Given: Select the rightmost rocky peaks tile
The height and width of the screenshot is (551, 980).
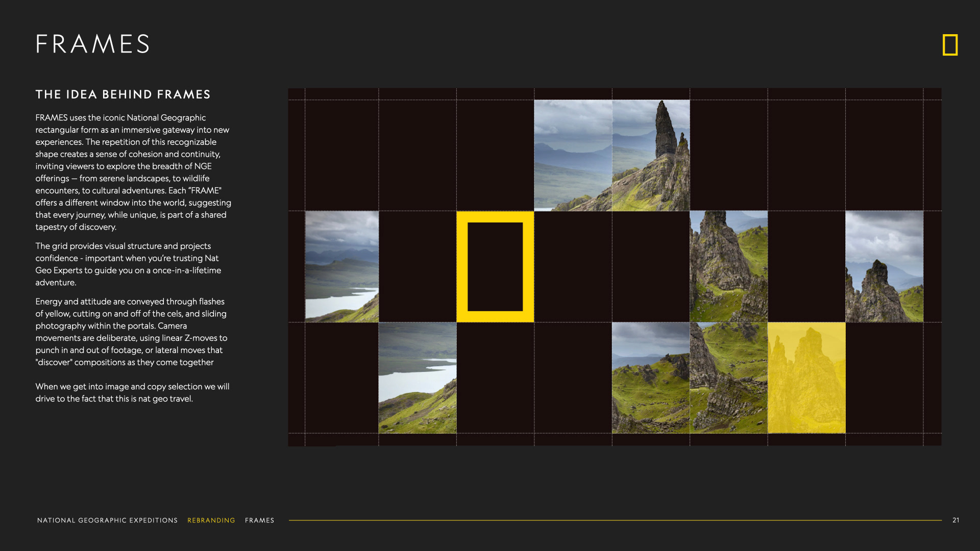Looking at the screenshot, I should 884,266.
